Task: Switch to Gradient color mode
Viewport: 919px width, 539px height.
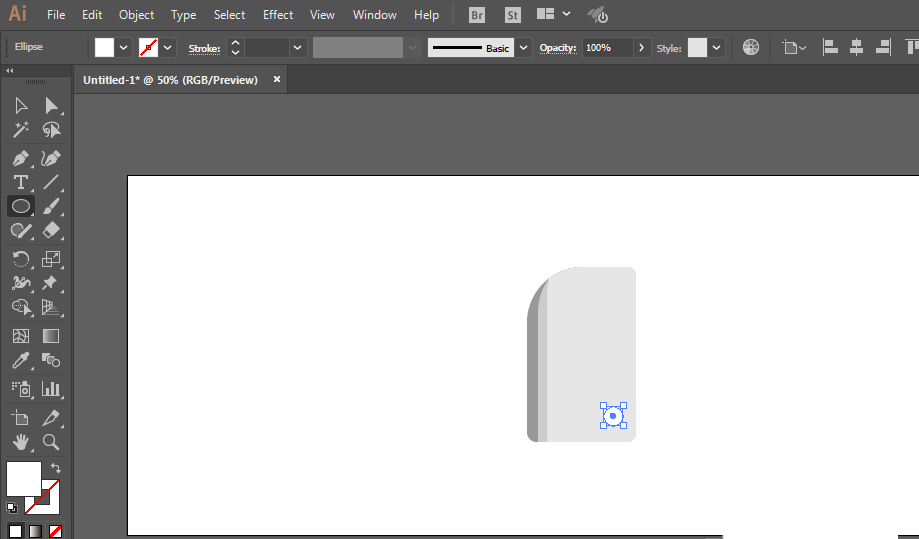Action: click(35, 531)
